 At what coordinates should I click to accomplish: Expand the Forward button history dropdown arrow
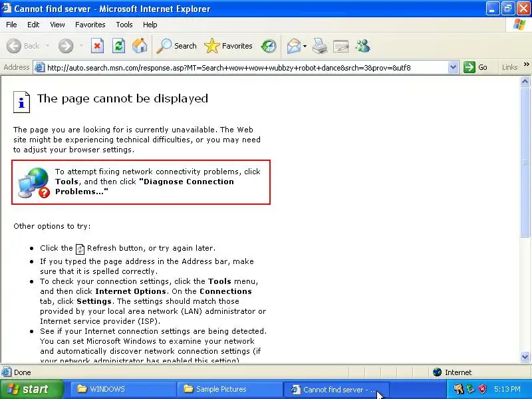pos(81,46)
